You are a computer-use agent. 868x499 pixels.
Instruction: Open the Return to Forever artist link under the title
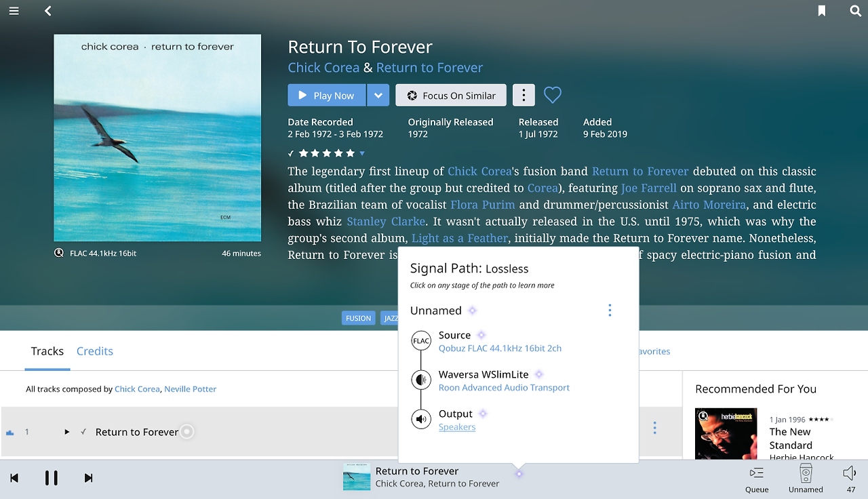(430, 68)
